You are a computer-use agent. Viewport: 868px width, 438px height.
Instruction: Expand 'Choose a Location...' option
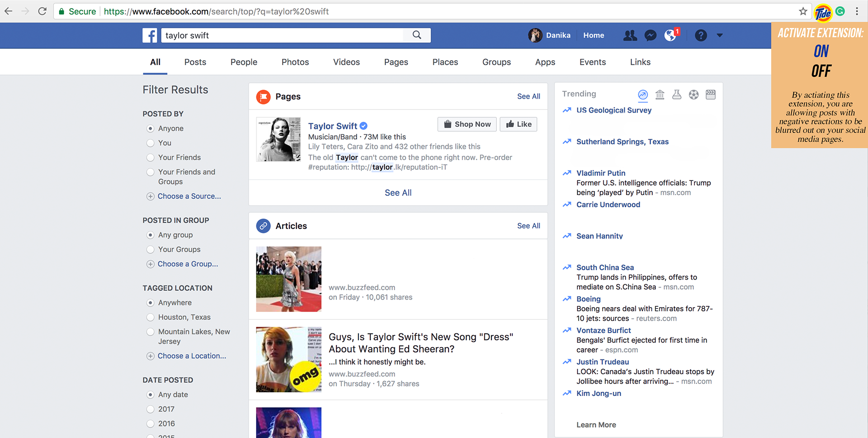tap(192, 356)
